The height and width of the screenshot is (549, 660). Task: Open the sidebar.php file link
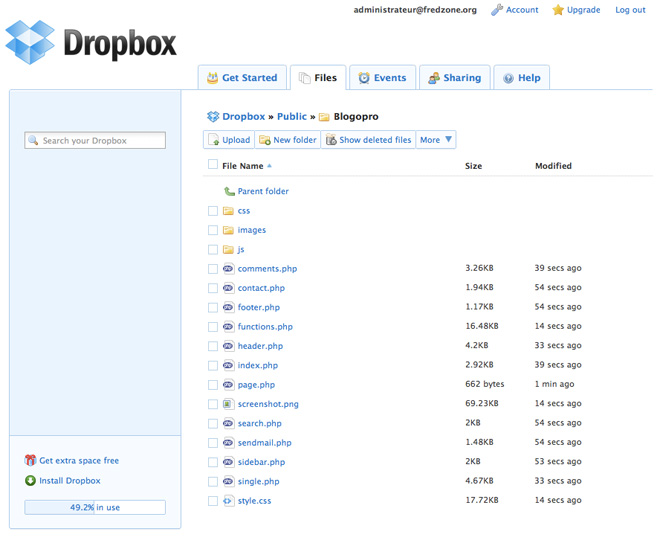coord(261,462)
